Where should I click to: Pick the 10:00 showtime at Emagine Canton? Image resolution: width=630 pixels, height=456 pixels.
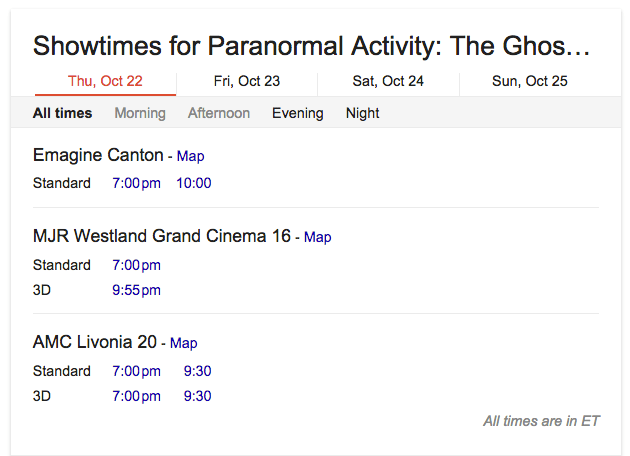(194, 183)
